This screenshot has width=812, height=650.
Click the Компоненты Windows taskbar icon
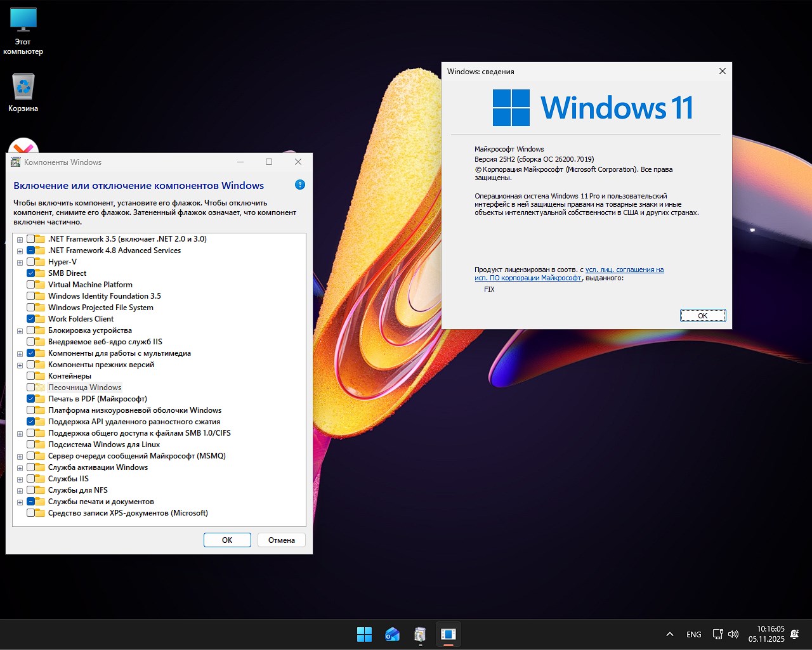pos(420,634)
